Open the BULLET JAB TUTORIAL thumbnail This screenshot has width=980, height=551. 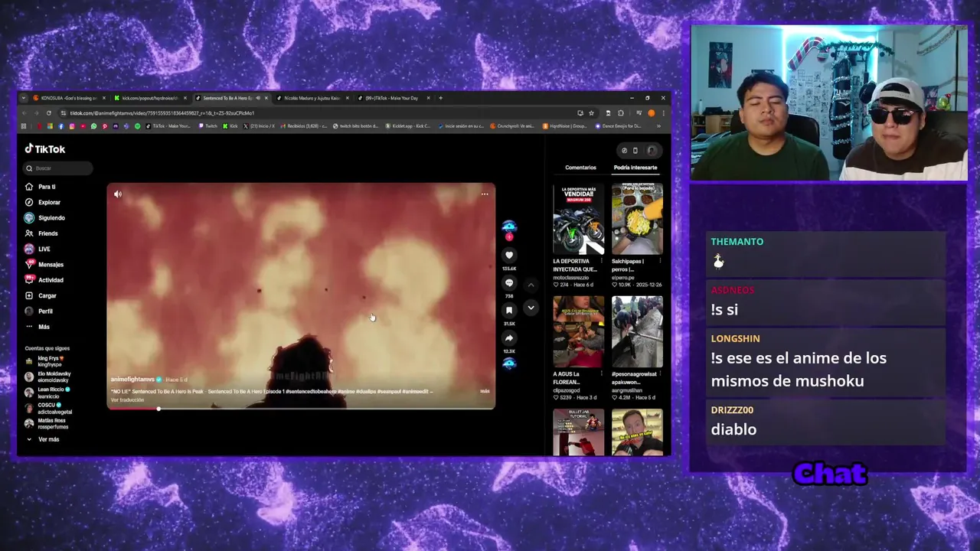[579, 432]
